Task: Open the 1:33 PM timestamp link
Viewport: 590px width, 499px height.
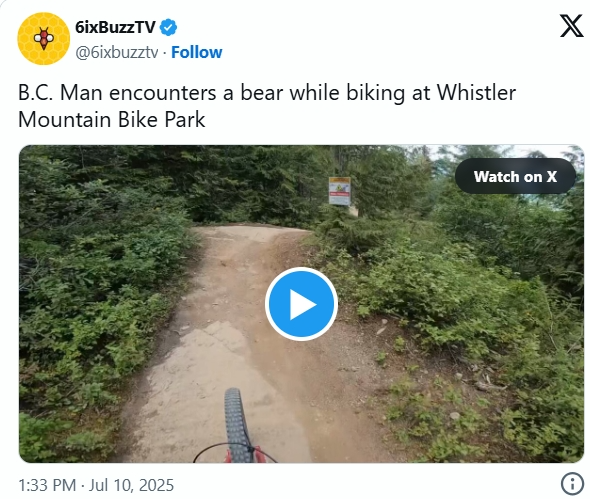Action: (47, 485)
